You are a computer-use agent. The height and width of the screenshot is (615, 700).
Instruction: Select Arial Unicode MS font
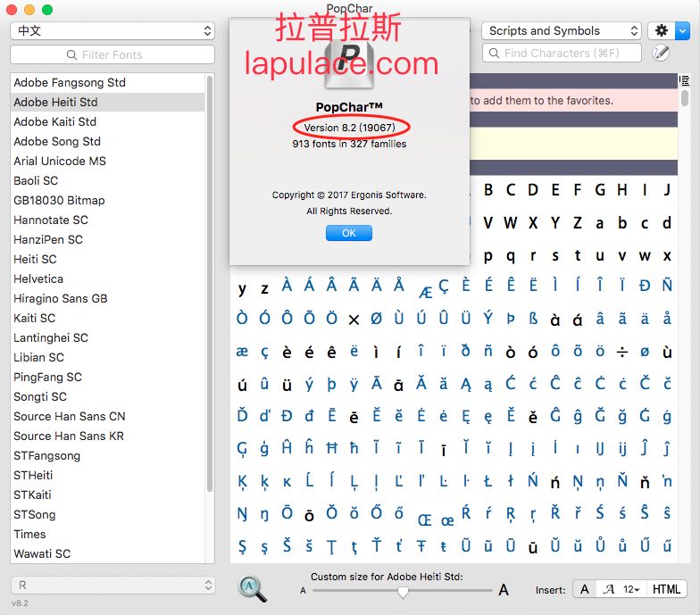(107, 161)
